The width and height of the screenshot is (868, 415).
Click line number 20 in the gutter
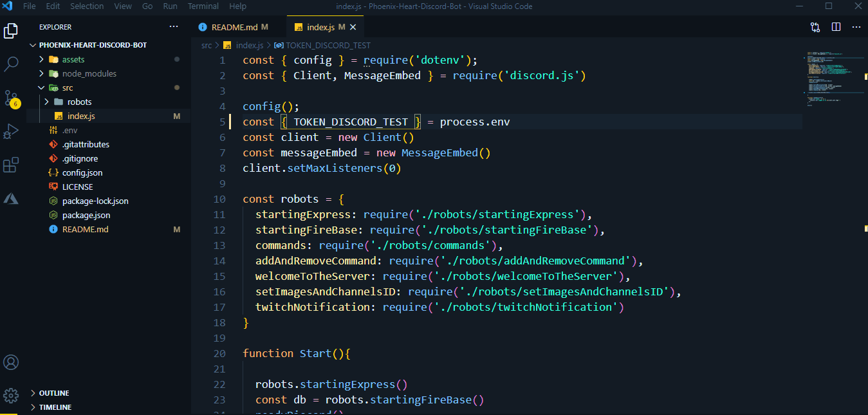click(x=219, y=353)
